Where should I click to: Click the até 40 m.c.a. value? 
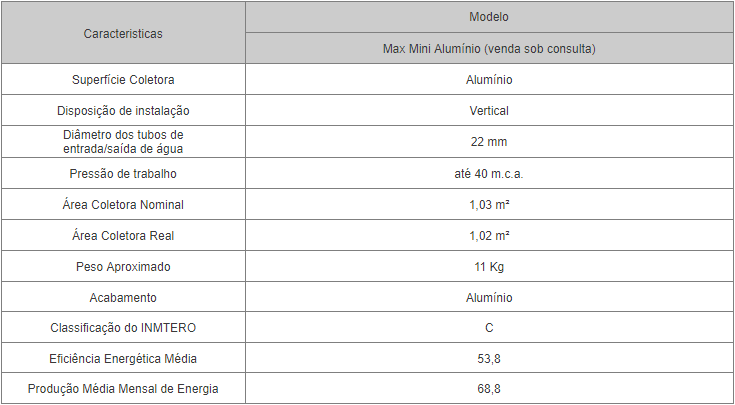tap(489, 173)
